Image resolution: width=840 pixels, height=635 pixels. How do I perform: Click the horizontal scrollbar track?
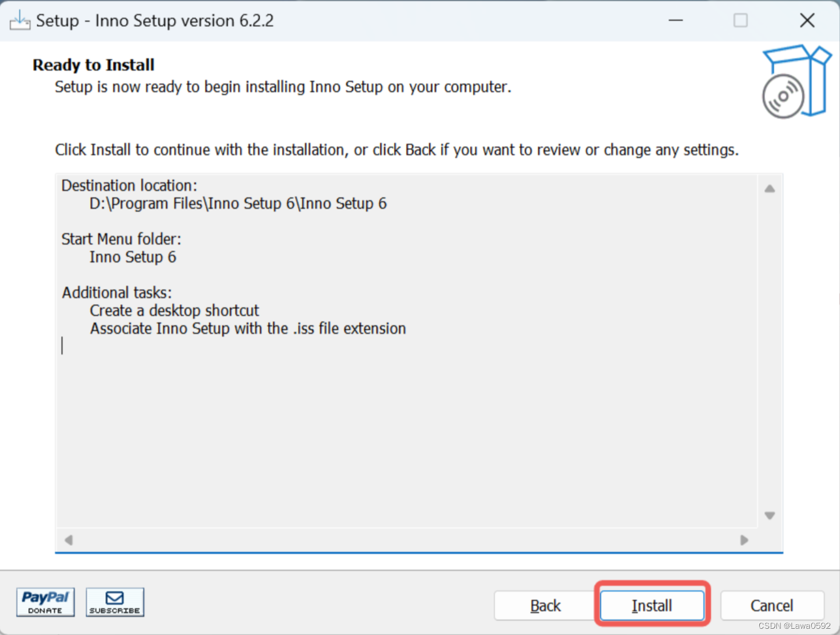407,540
